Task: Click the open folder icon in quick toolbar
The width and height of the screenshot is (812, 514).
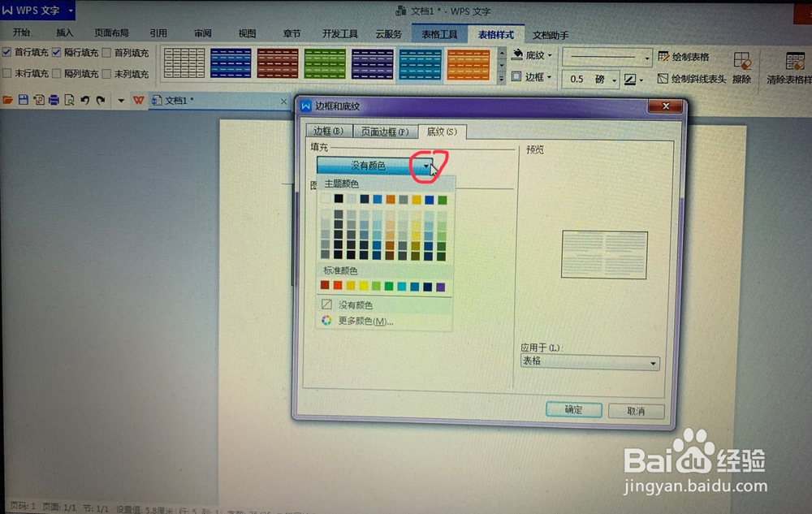Action: click(8, 100)
